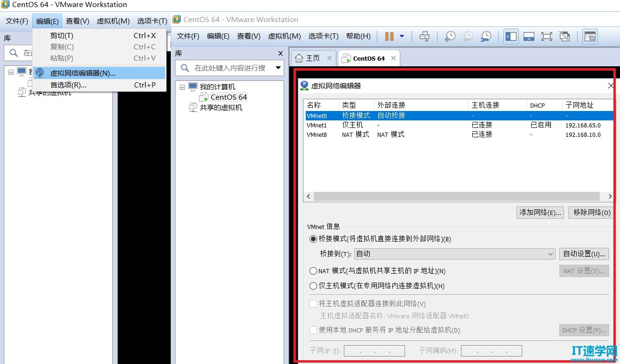The width and height of the screenshot is (620, 364).
Task: Close the 库 library panel
Action: pos(280,53)
